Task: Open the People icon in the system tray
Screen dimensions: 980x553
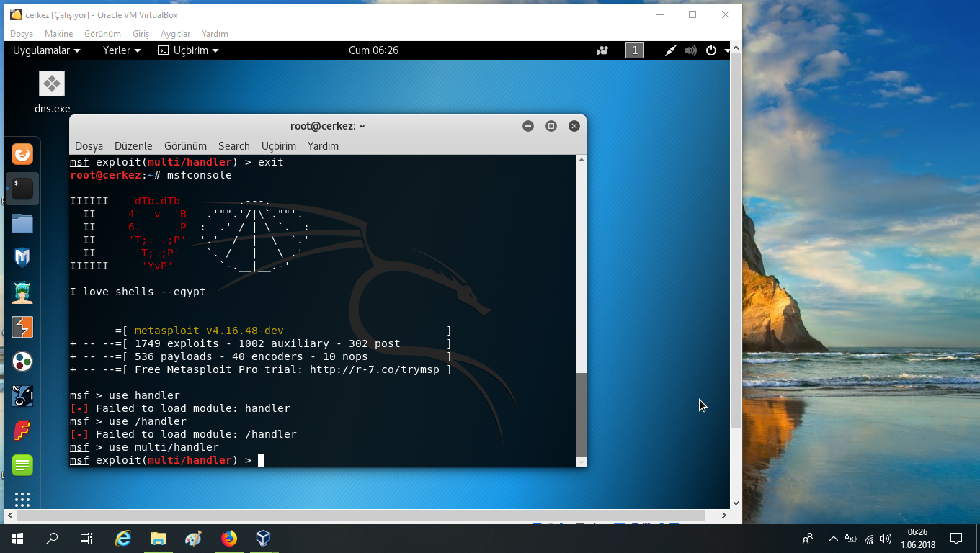Action: pyautogui.click(x=808, y=539)
